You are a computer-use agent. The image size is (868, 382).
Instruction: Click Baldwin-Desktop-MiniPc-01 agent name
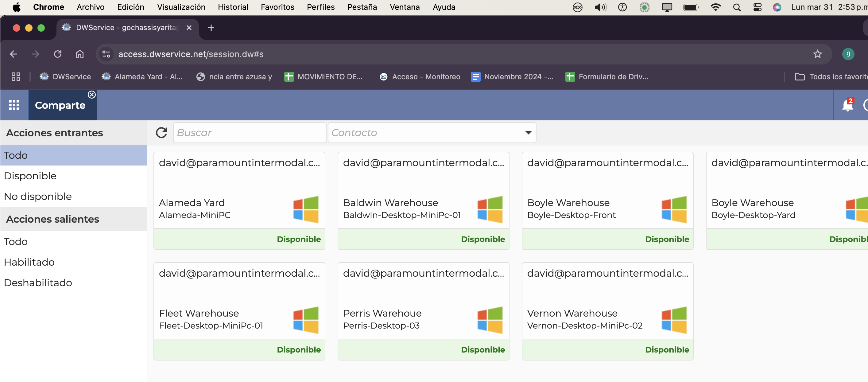pos(402,215)
